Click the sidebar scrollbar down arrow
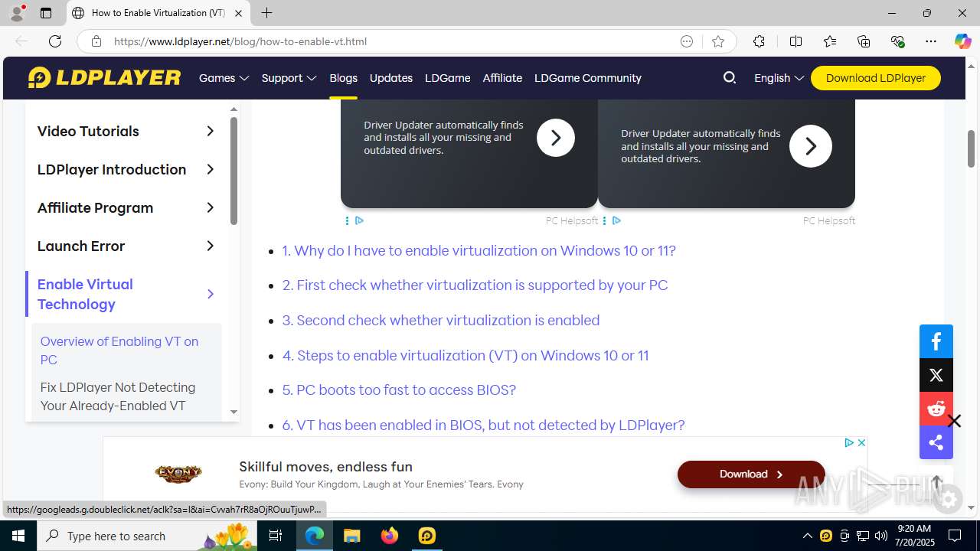980x551 pixels. (x=234, y=412)
